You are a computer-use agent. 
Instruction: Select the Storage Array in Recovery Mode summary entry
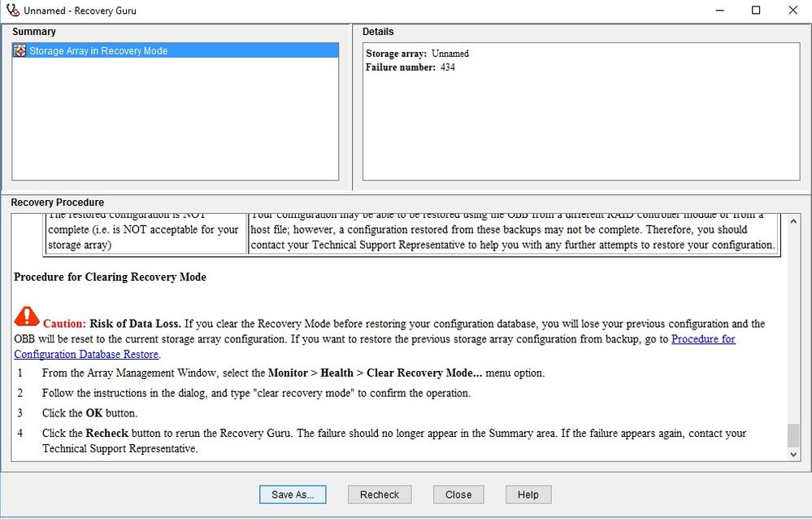[x=98, y=50]
